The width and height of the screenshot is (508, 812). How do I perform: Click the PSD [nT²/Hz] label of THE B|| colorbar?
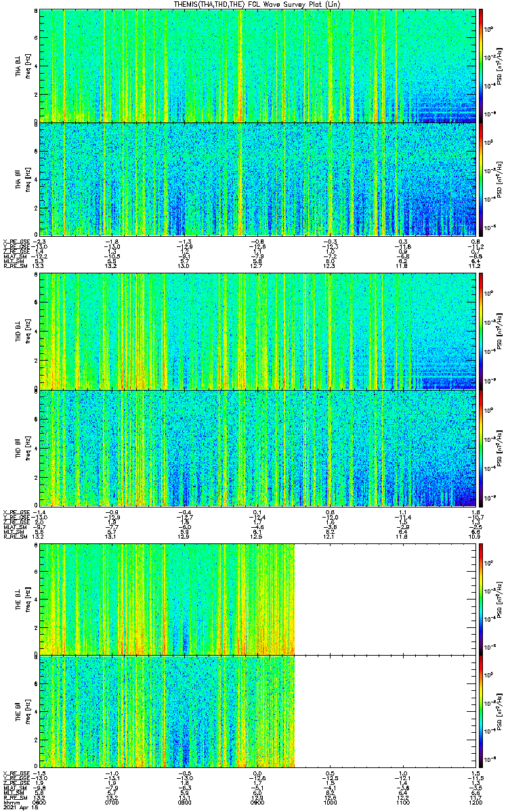coord(499,713)
